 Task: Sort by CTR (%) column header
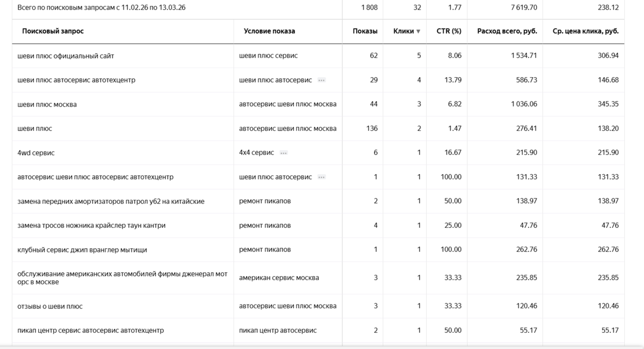pyautogui.click(x=449, y=31)
